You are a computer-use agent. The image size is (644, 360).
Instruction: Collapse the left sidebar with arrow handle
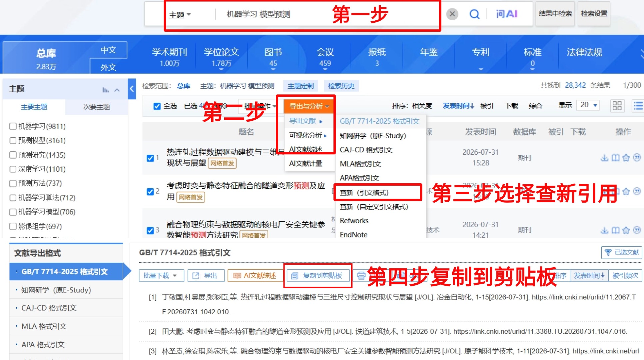(x=132, y=89)
